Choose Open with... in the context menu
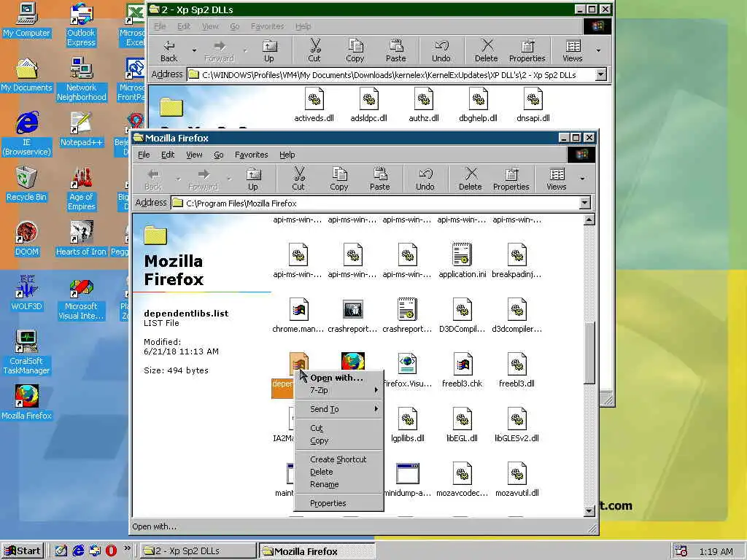The height and width of the screenshot is (560, 747). [338, 378]
